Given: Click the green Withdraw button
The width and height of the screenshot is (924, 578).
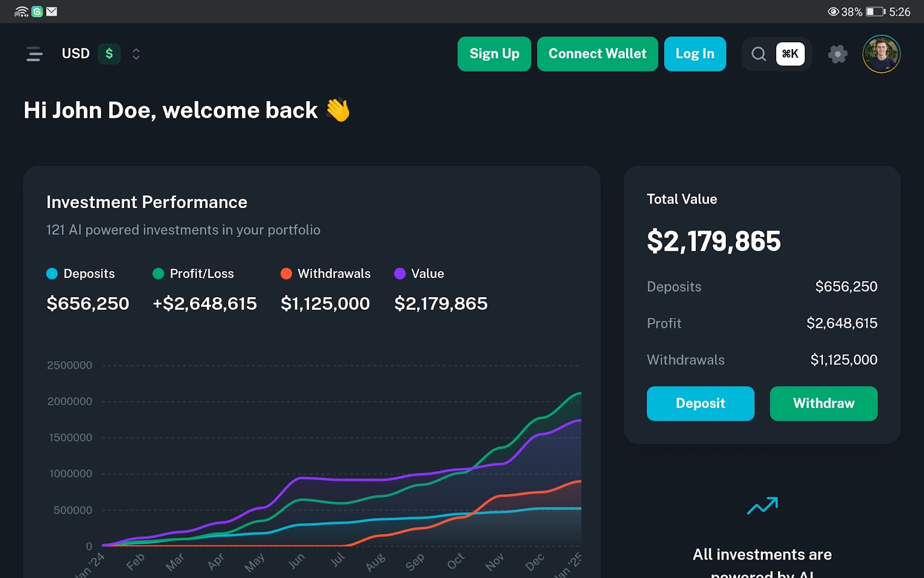Looking at the screenshot, I should coord(824,403).
